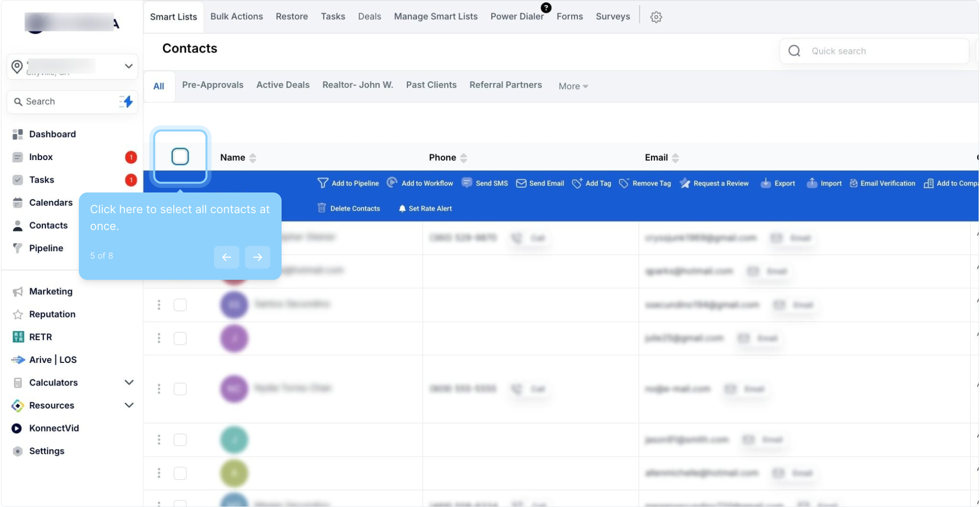Click the Delete Contacts trash icon
This screenshot has width=980, height=507.
pos(322,208)
